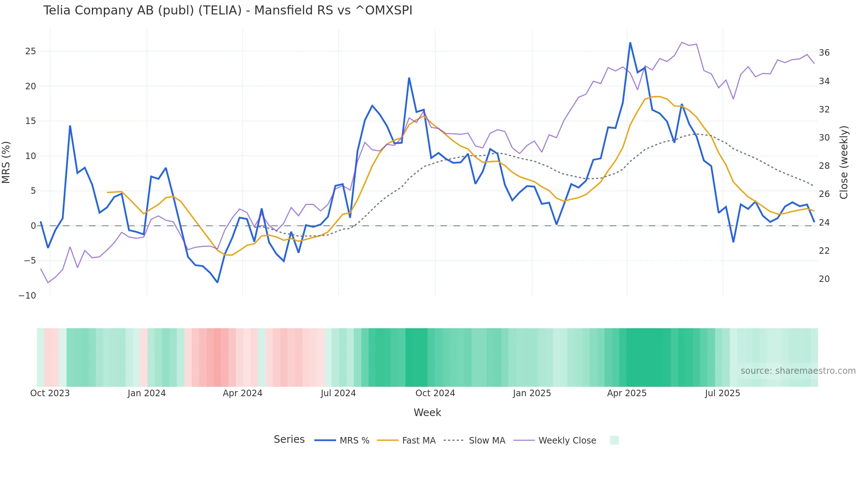Click the MRS low point before April 2024
Image resolution: width=868 pixels, height=488 pixels.
point(217,282)
